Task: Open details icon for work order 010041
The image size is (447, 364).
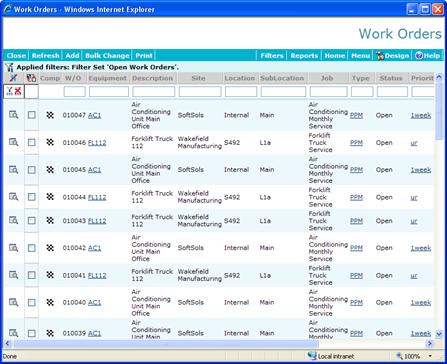Action: click(x=13, y=275)
